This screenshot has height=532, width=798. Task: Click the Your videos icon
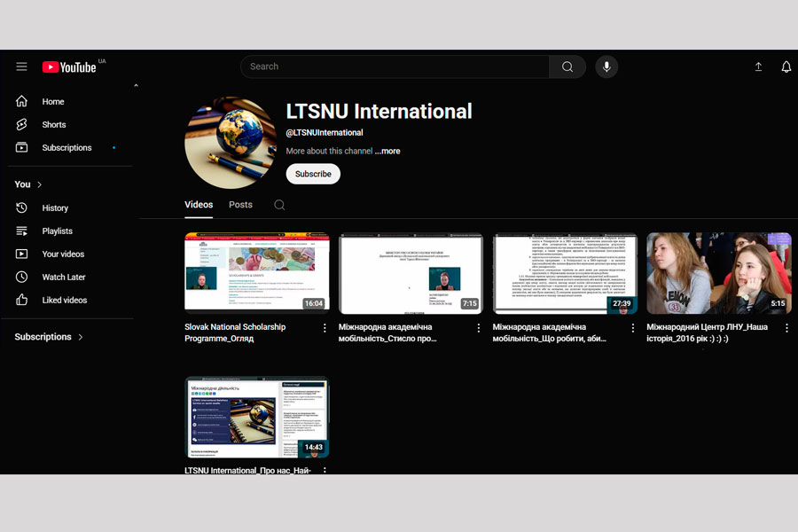(x=21, y=254)
